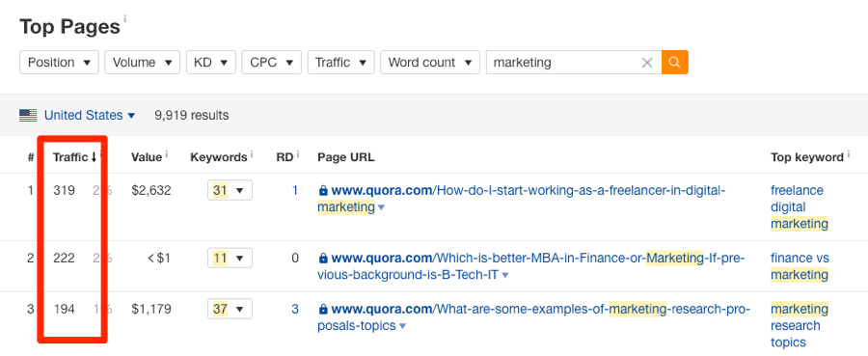
Task: Sort by the Value column header
Action: coord(147,157)
